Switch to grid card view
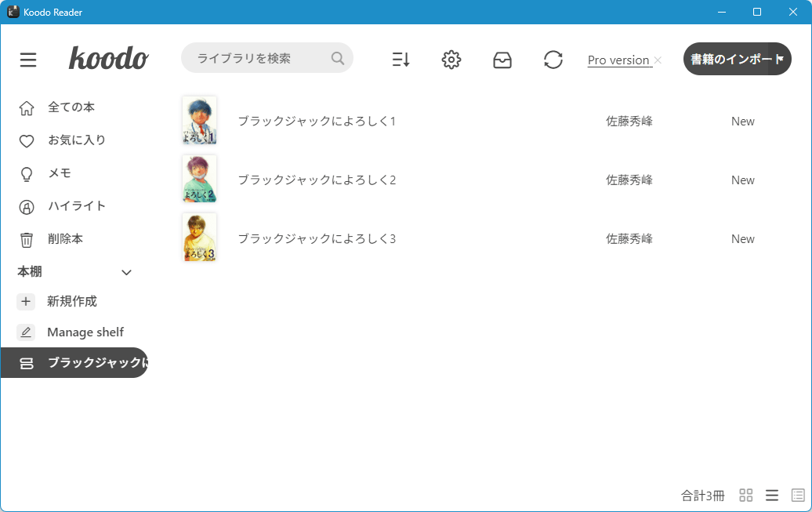This screenshot has width=812, height=512. pos(745,496)
